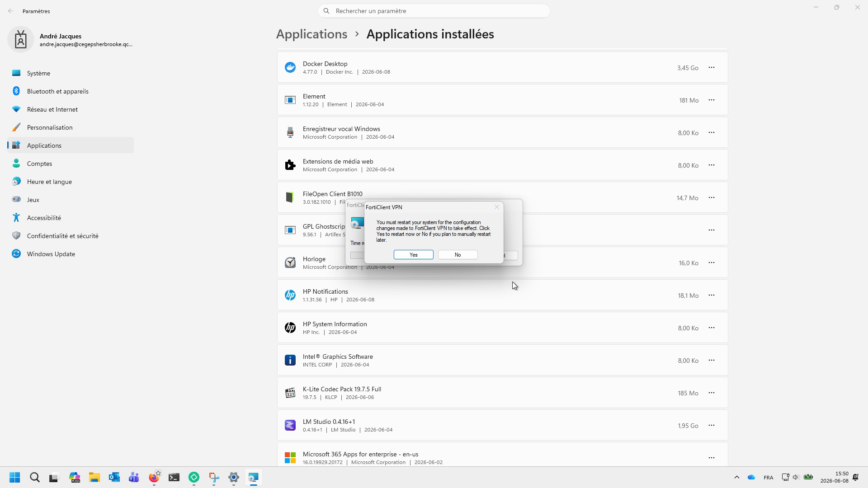The image size is (868, 488).
Task: Open the OneDrive tray icon
Action: point(751,478)
